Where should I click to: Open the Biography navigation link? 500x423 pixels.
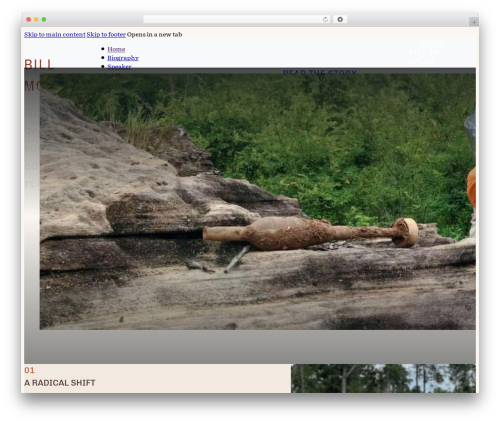point(123,58)
